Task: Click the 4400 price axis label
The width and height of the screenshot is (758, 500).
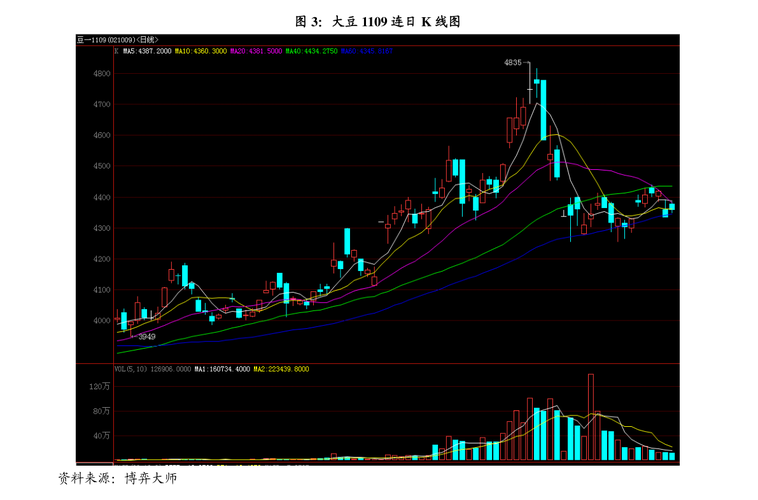Action: click(102, 197)
